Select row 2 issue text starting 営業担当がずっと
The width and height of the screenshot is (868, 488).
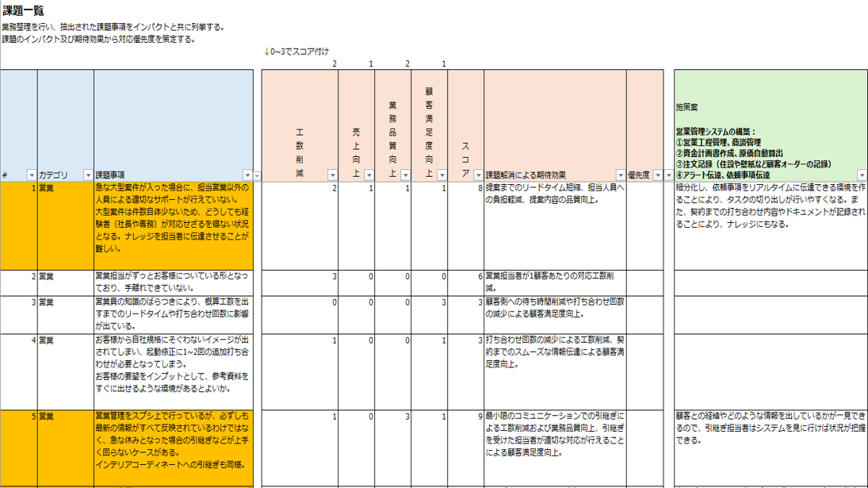click(x=174, y=283)
